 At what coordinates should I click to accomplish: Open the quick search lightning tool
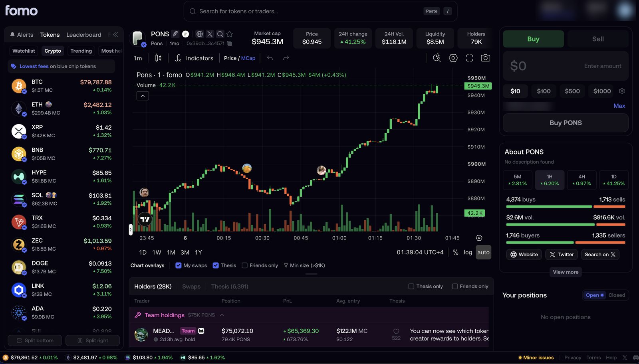pyautogui.click(x=437, y=58)
